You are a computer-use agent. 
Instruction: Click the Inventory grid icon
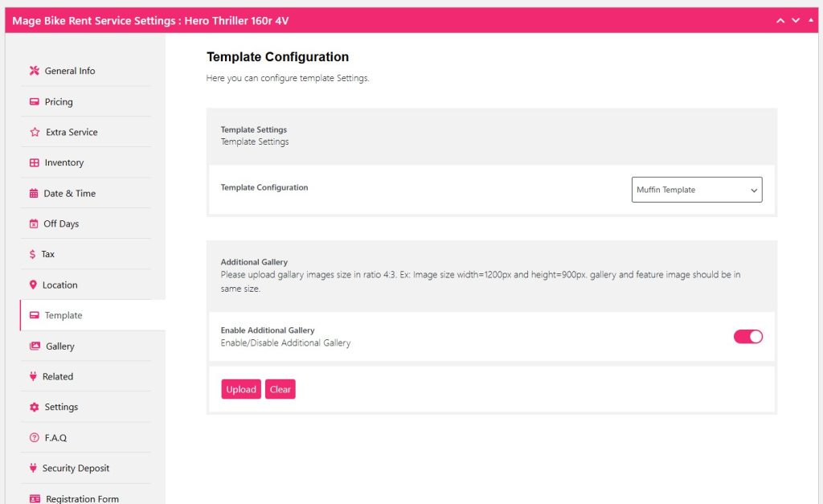coord(34,162)
